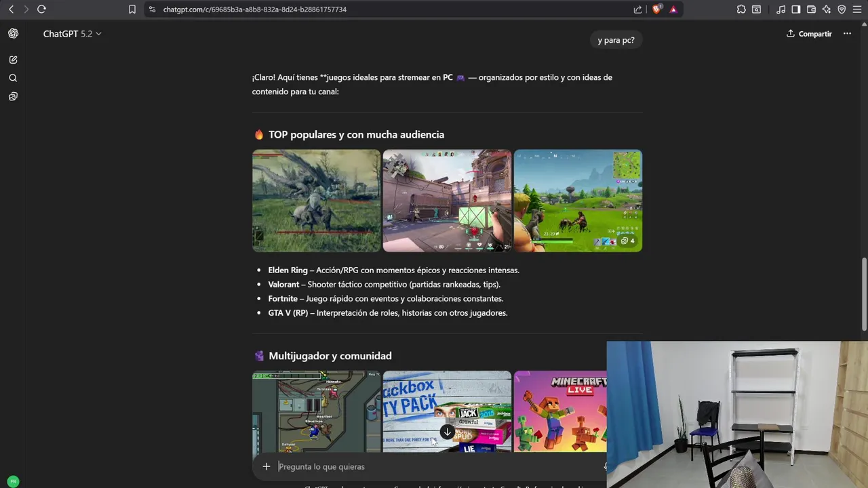Open ChatGPT logo sidebar toggle
868x488 pixels.
click(x=13, y=33)
